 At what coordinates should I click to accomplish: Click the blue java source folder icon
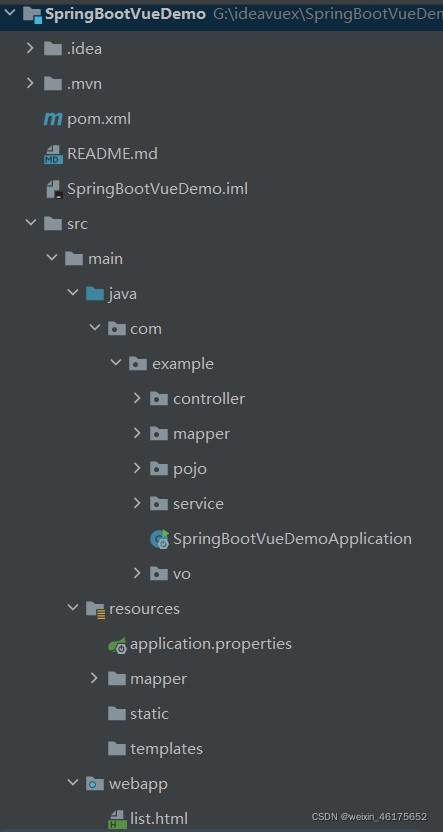pos(95,293)
